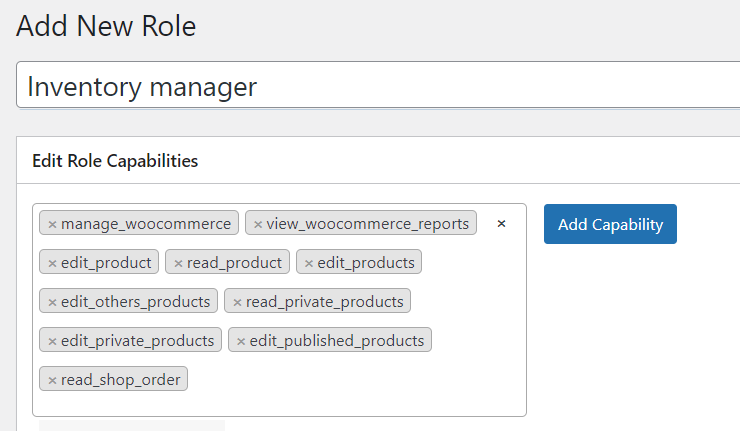740x431 pixels.
Task: Click the edit_published_products tag text
Action: 337,340
